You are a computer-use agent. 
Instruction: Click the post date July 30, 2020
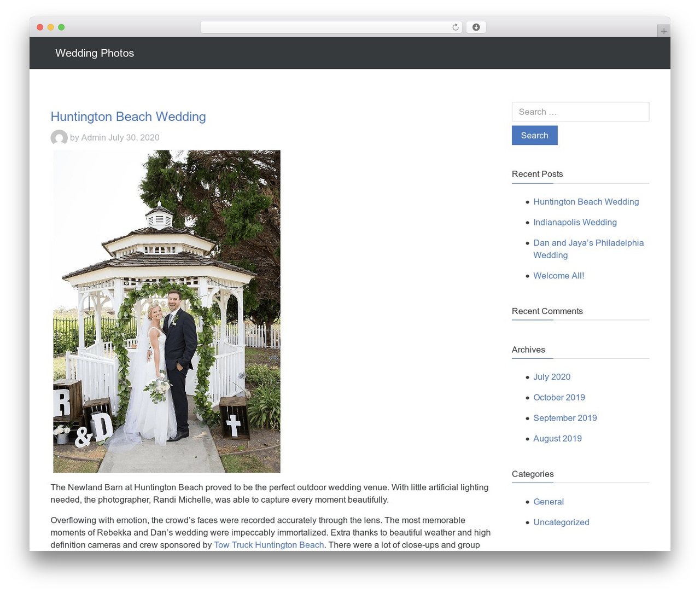click(x=134, y=138)
